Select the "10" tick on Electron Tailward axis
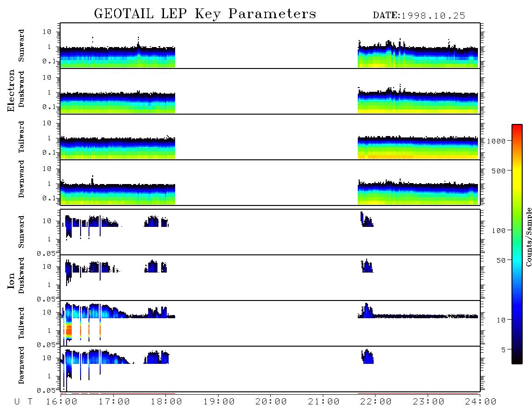This screenshot has width=532, height=410. [x=47, y=123]
